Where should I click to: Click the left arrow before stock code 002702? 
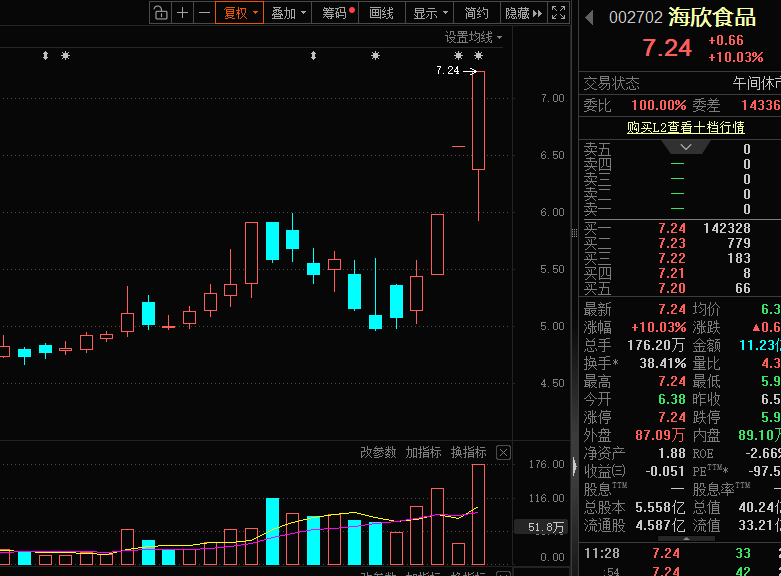coord(590,18)
